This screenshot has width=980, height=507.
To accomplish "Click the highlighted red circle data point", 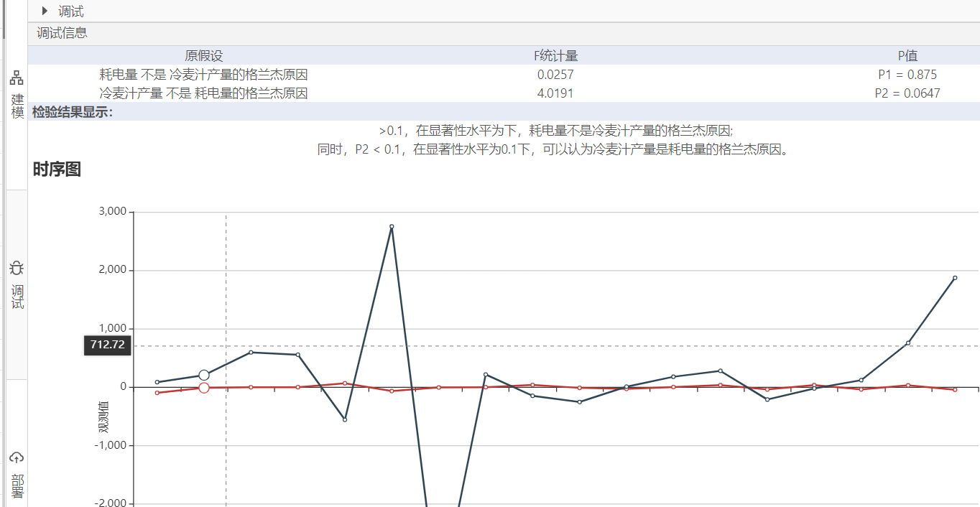I will 204,388.
